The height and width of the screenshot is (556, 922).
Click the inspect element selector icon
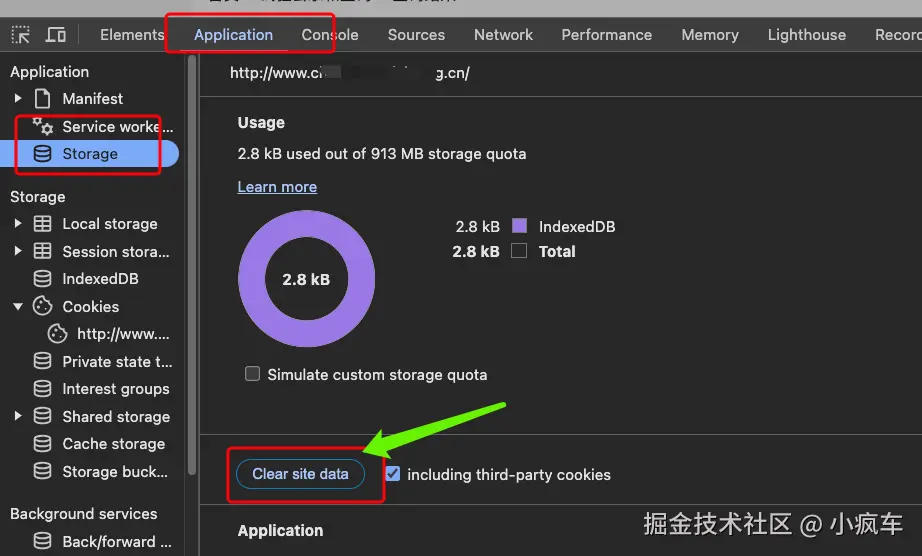(x=21, y=35)
